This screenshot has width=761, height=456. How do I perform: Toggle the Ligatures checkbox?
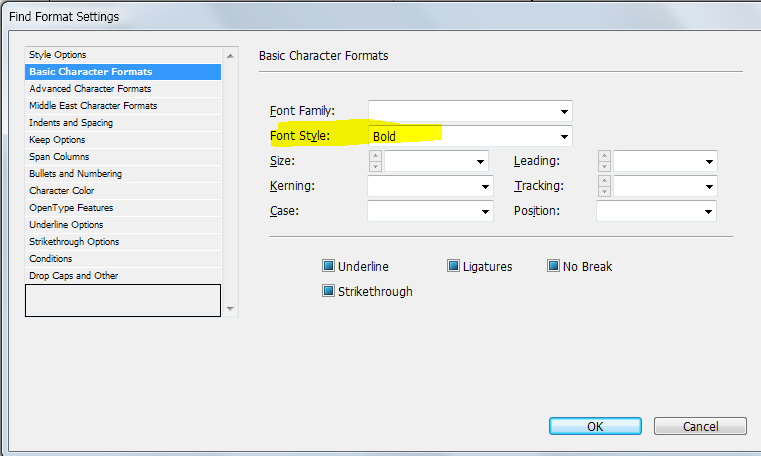point(453,266)
